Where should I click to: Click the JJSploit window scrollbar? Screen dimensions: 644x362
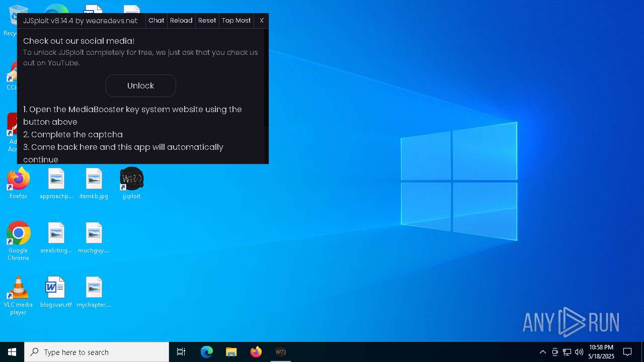(266, 78)
